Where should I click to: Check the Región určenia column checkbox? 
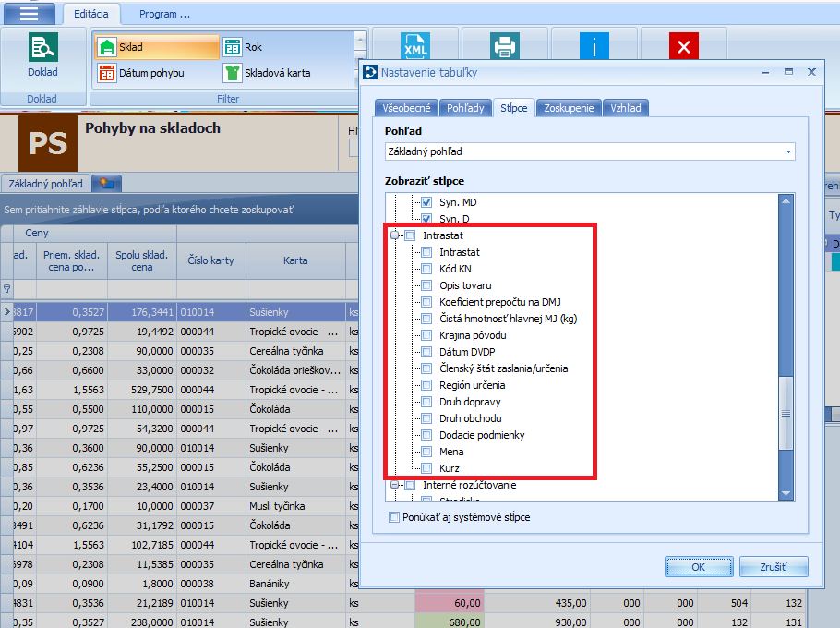click(x=427, y=385)
